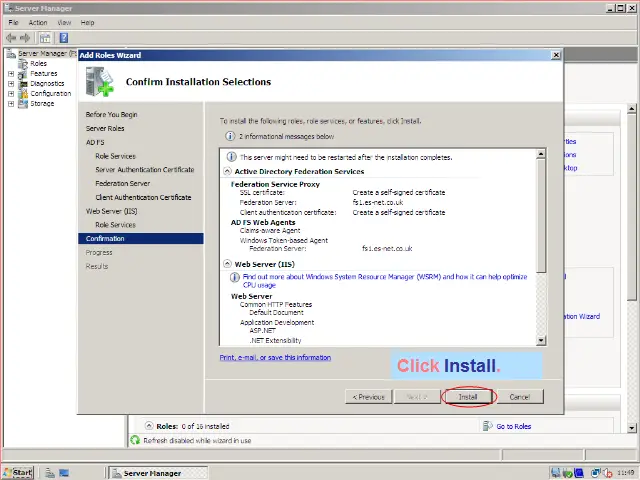Select Storage node in tree
Screen dimensions: 640x480
[42, 104]
